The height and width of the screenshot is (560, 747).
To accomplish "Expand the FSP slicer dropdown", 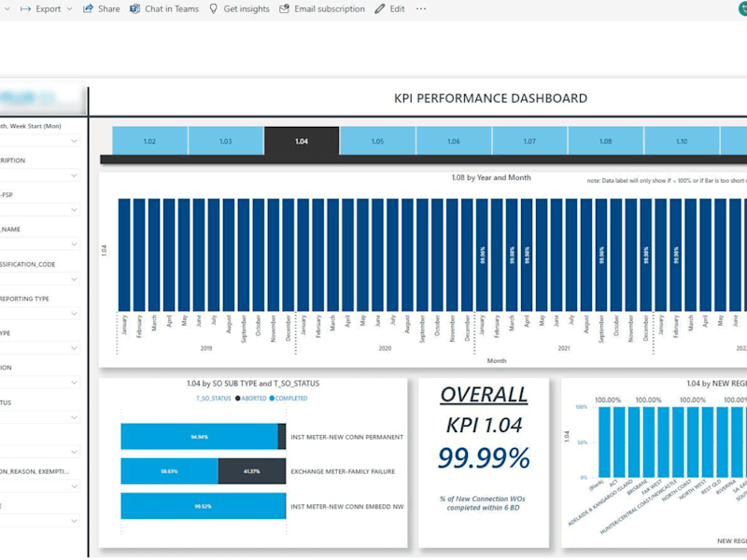I will coord(74,209).
